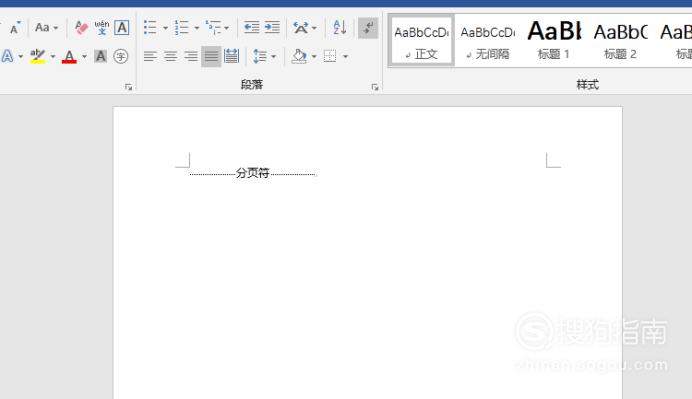Image resolution: width=692 pixels, height=399 pixels.
Task: Open the highlight color dropdown arrow
Action: (53, 56)
